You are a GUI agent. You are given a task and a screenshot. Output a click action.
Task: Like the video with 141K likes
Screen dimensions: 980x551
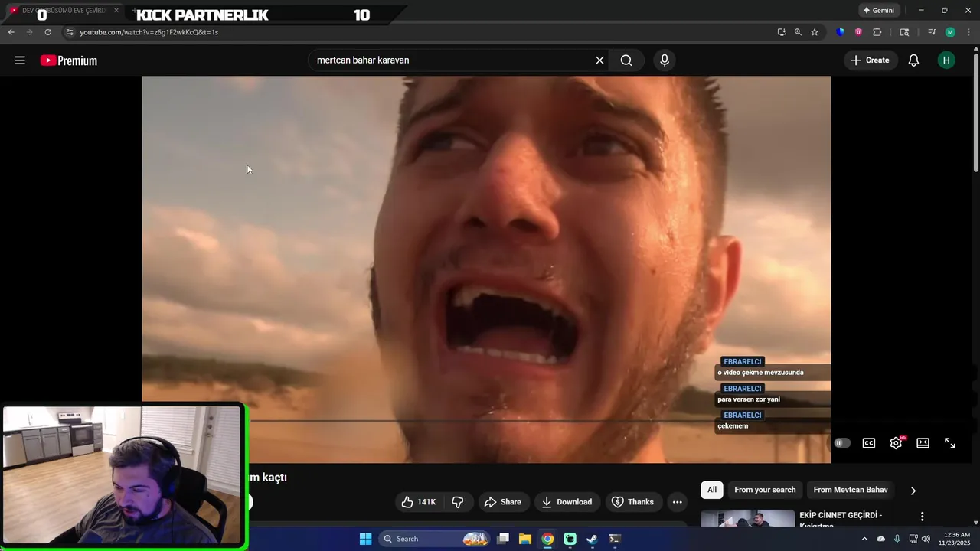[419, 502]
